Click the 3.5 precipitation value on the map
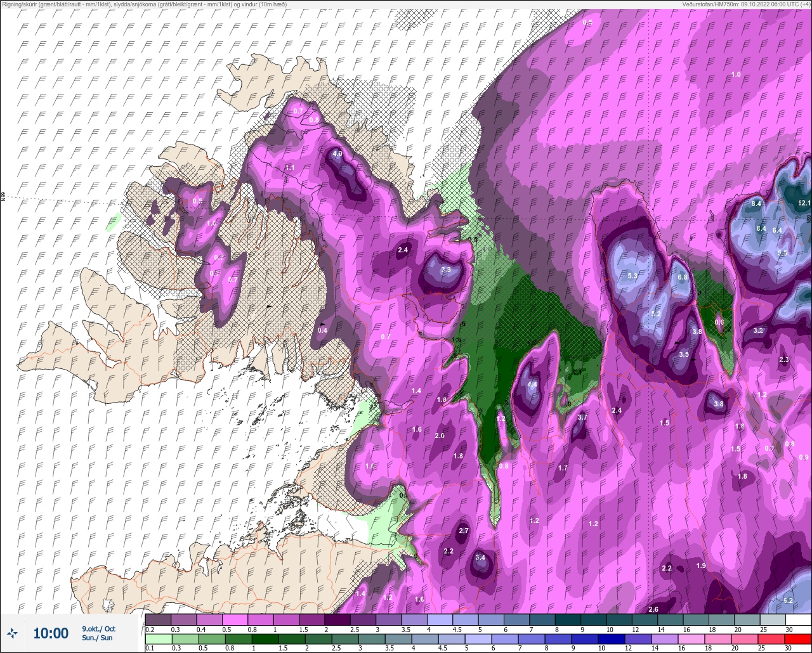The width and height of the screenshot is (812, 653). tap(683, 354)
